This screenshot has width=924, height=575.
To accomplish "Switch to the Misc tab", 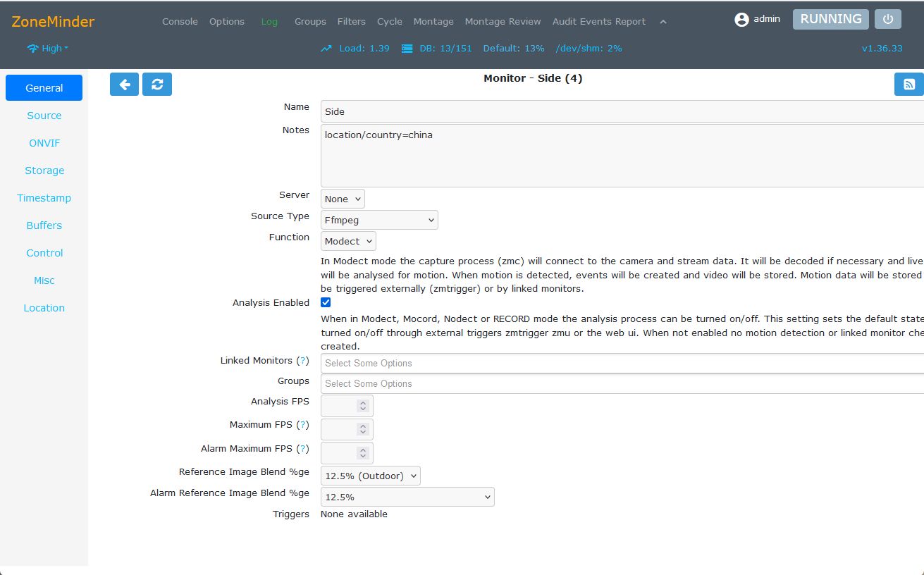I will pos(44,280).
